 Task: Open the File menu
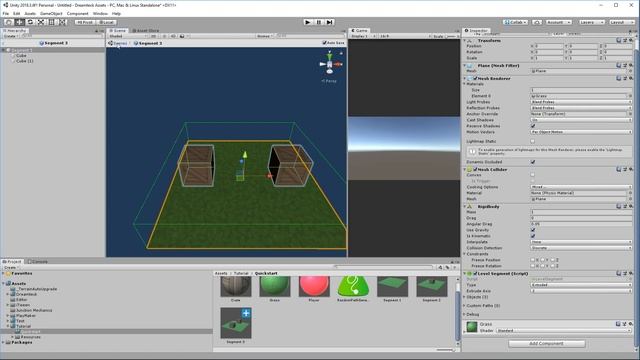pos(6,13)
